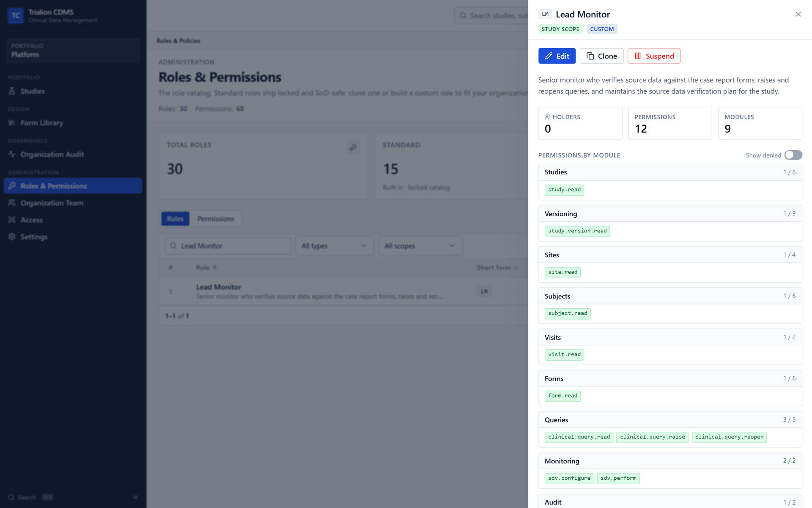812x508 pixels.
Task: Open the All scopes dropdown
Action: click(x=420, y=246)
